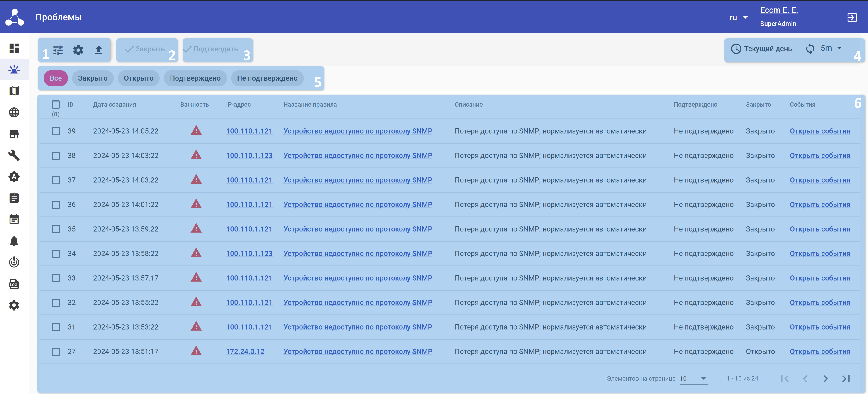The image size is (868, 394).
Task: Click the table settings gear icon
Action: click(x=78, y=50)
